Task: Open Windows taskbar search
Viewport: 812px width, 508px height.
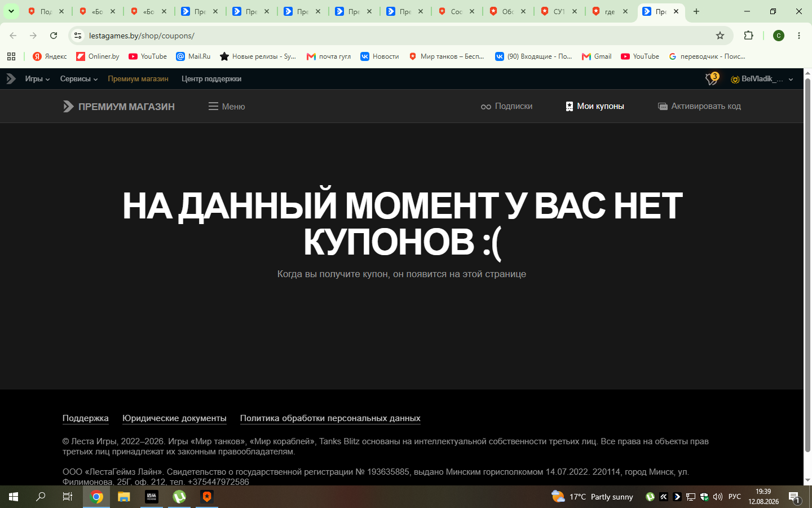Action: tap(41, 497)
